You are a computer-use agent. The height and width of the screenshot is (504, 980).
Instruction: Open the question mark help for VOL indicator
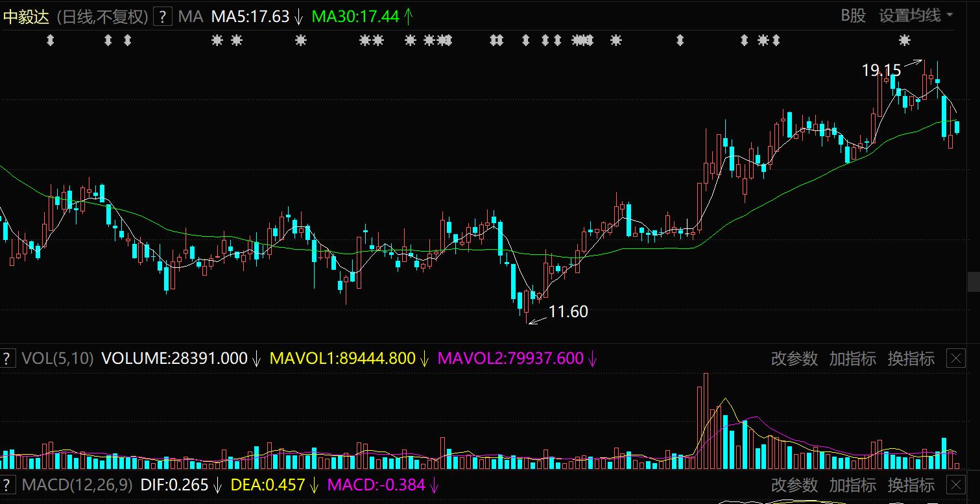coord(7,358)
